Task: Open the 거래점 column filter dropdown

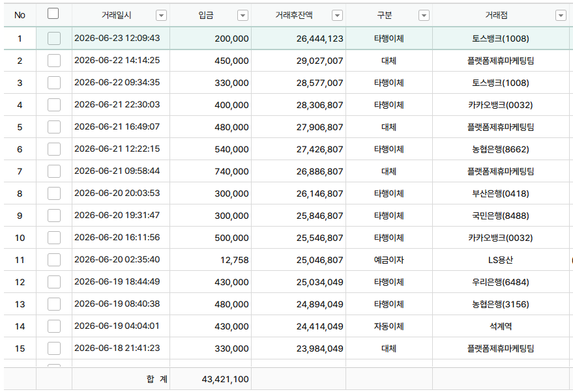Action: click(561, 16)
